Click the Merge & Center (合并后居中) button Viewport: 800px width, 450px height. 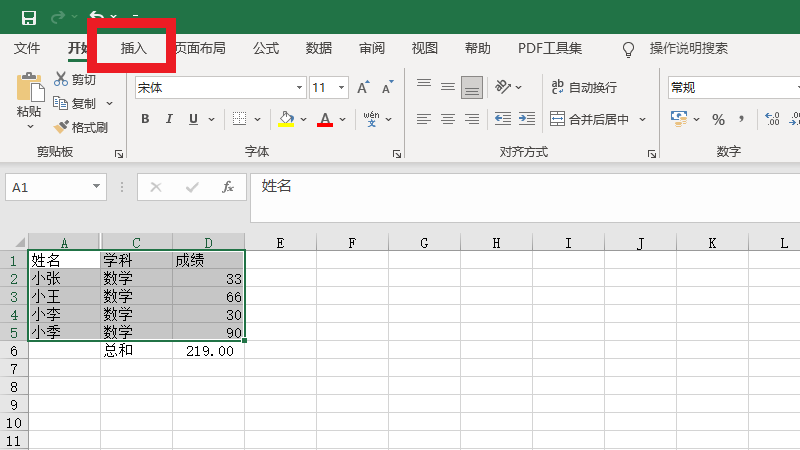point(590,119)
